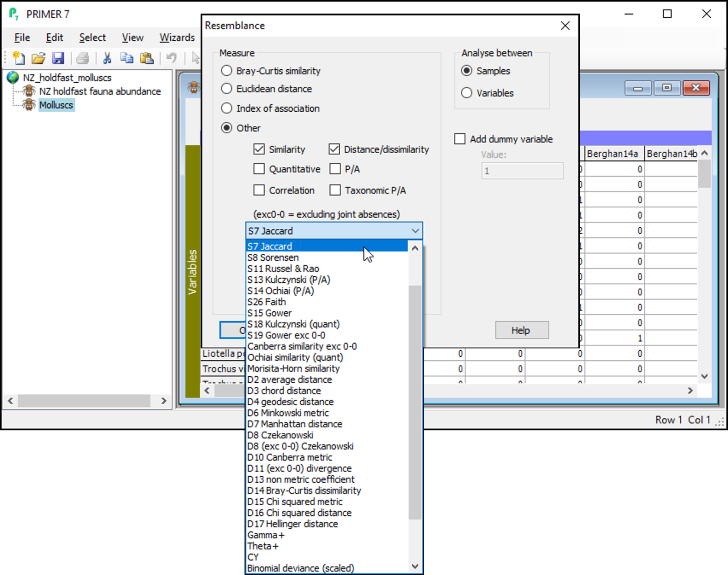Screen dimensions: 728x575
Task: Choose Variables under Analyse between
Action: click(x=467, y=93)
